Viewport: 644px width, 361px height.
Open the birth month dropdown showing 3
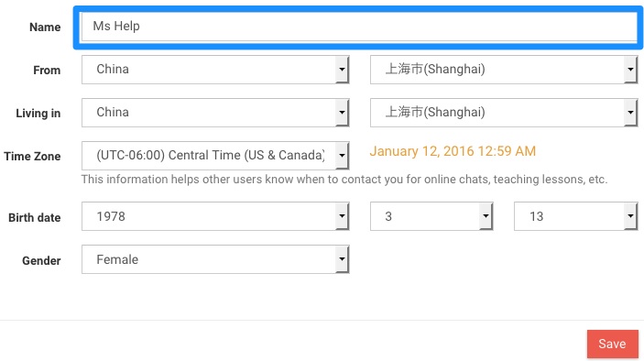(431, 216)
